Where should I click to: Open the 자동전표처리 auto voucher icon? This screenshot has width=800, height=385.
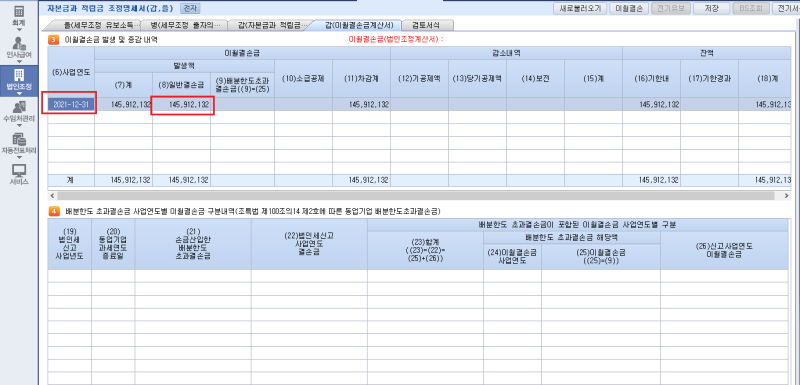[x=19, y=139]
